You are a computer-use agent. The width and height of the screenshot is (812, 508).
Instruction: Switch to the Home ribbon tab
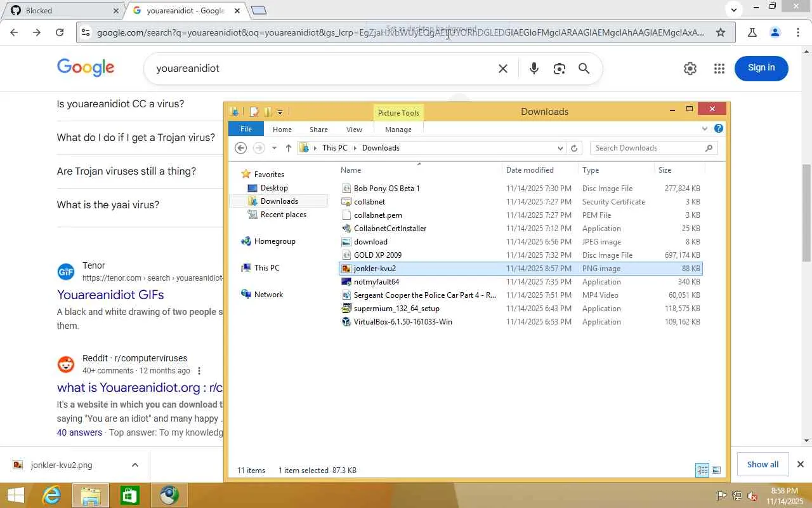coord(282,130)
